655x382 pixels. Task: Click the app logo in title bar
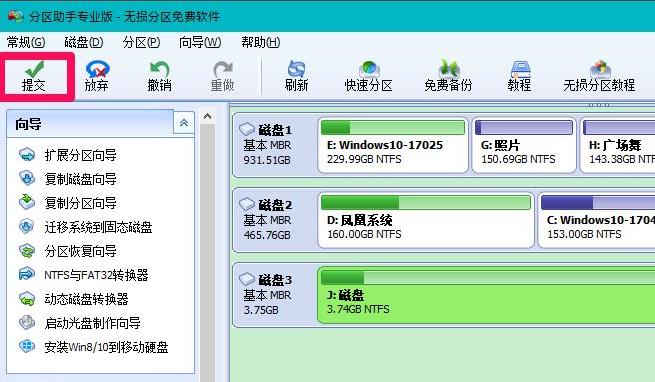15,16
